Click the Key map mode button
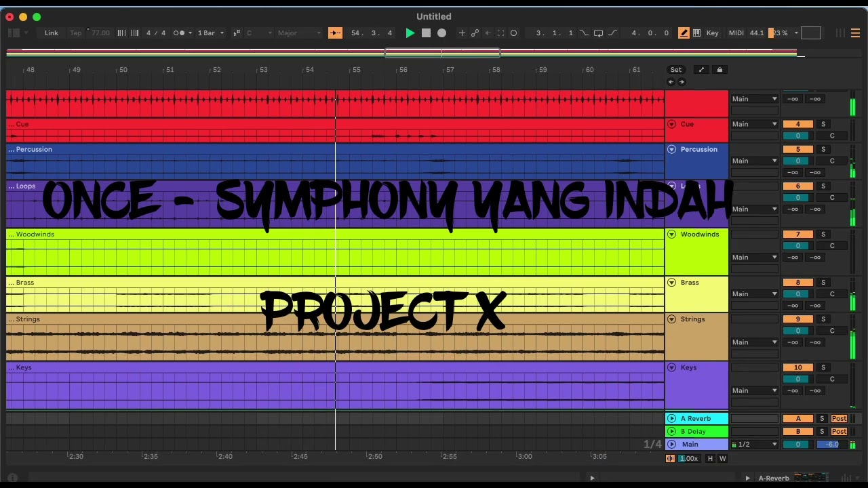This screenshot has height=488, width=868. pos(712,33)
